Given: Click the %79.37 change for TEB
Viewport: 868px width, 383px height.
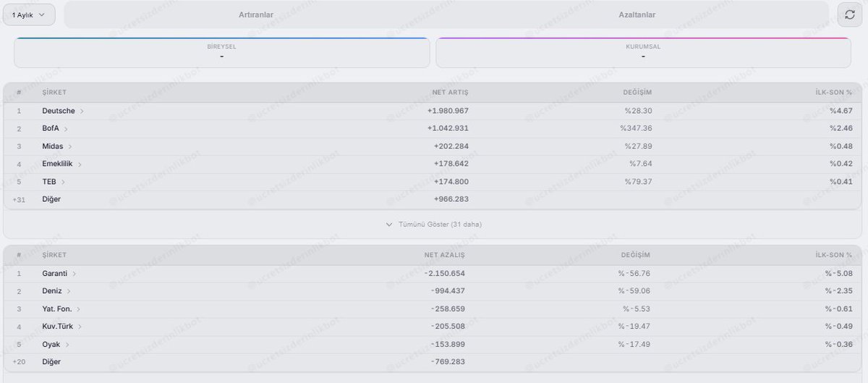Looking at the screenshot, I should click(x=639, y=182).
